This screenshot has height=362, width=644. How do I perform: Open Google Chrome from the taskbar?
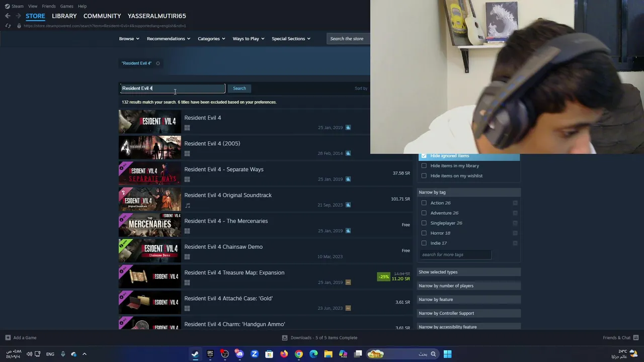[299, 354]
